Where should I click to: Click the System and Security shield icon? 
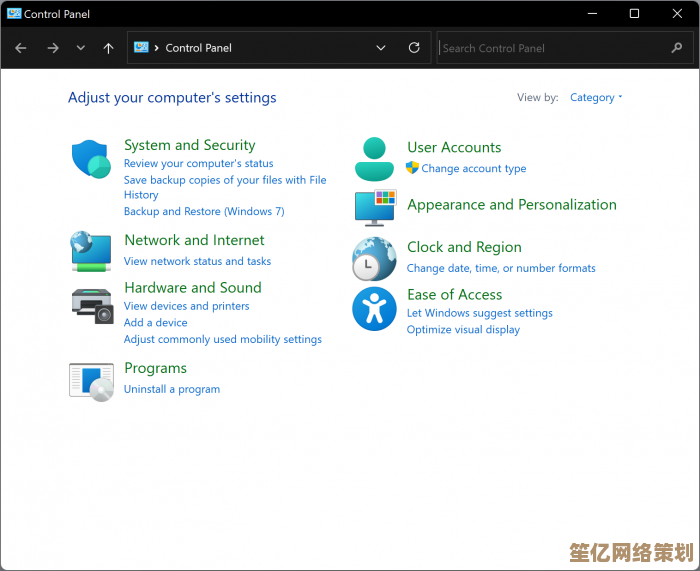pyautogui.click(x=90, y=160)
